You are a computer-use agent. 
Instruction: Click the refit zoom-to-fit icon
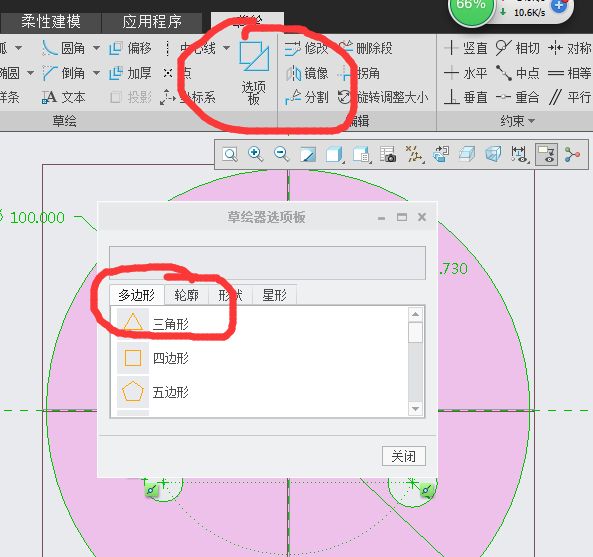pos(230,154)
